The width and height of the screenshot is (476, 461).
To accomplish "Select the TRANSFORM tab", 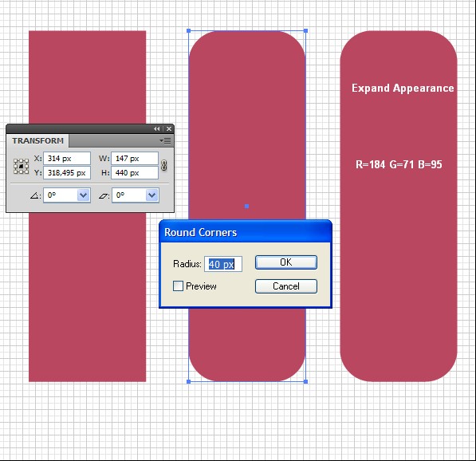I will (x=37, y=141).
